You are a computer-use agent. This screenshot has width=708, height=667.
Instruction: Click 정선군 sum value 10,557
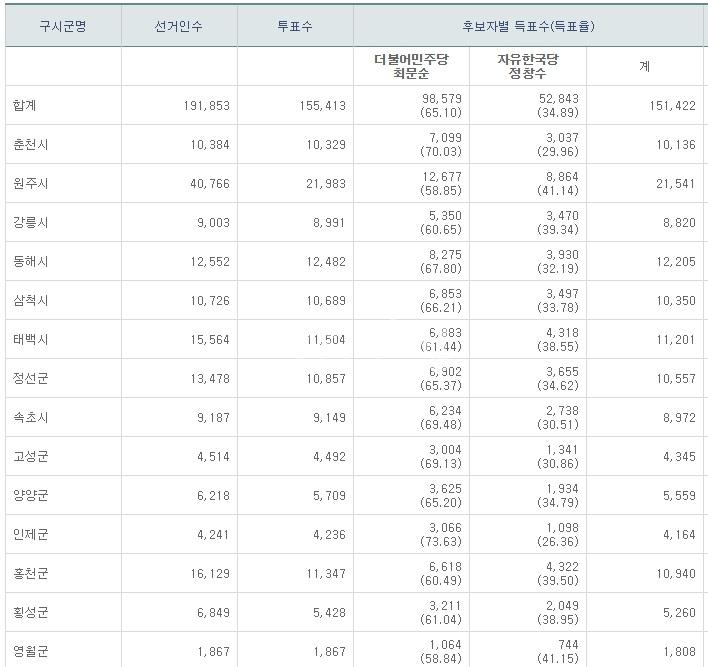[676, 378]
